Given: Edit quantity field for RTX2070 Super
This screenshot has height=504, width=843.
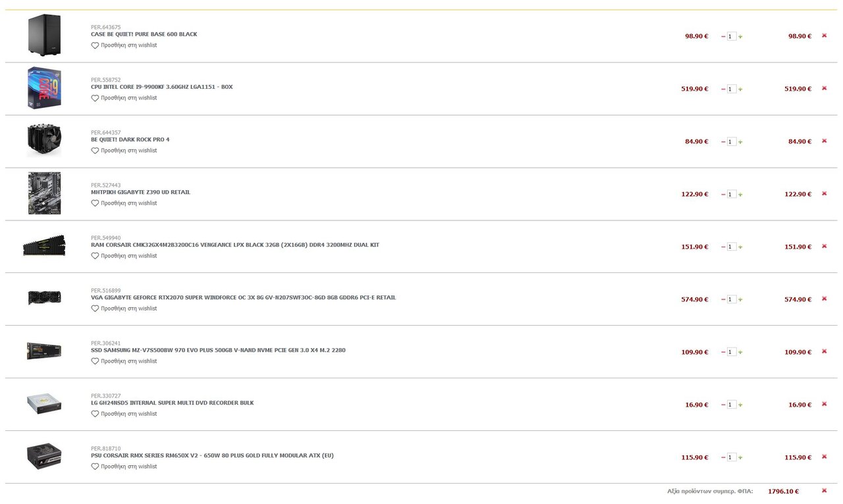Looking at the screenshot, I should pos(732,300).
